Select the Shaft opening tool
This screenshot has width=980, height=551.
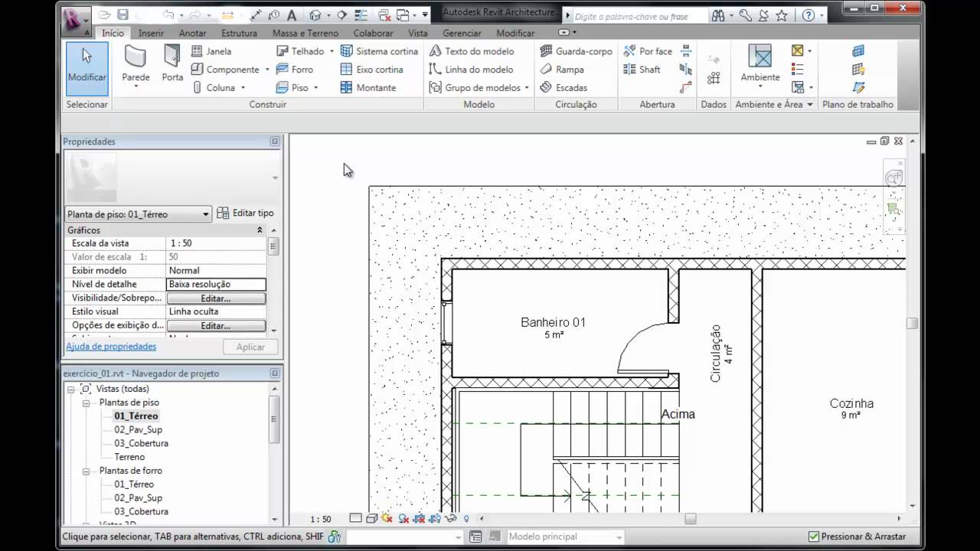pos(642,70)
